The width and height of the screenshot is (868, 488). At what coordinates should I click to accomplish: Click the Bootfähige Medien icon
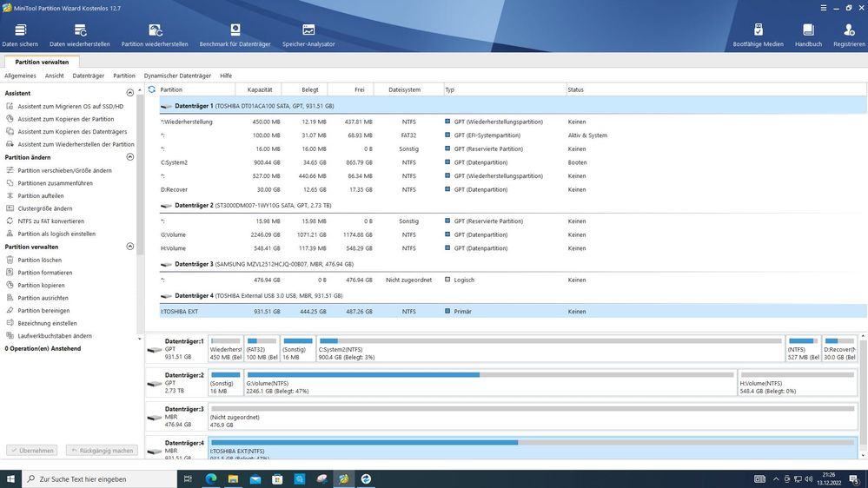coord(758,35)
